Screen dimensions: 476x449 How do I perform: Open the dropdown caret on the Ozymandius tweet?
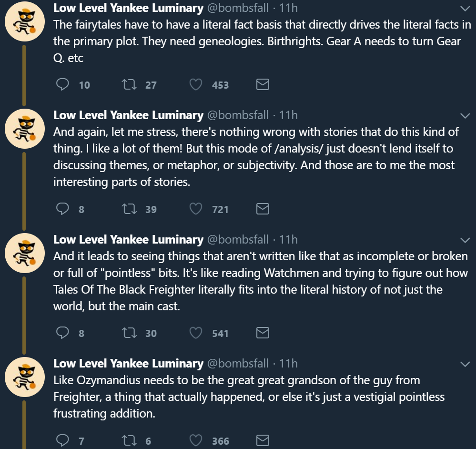[465, 364]
